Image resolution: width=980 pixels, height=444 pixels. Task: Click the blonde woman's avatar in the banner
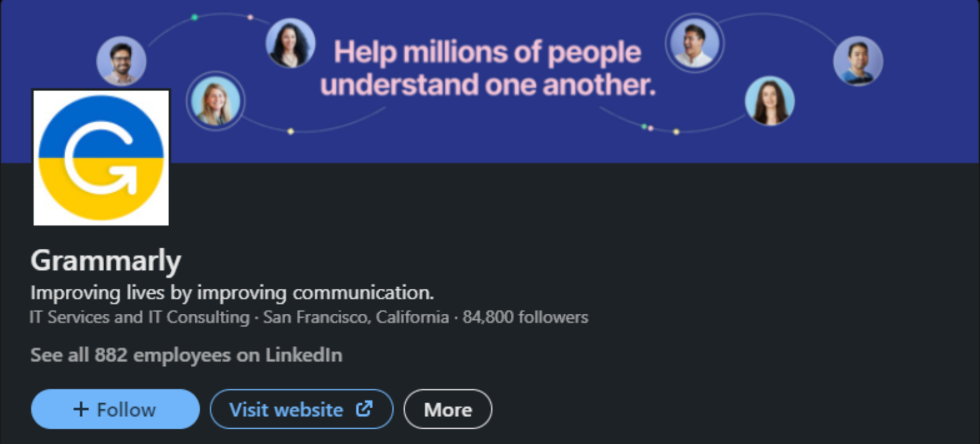[216, 102]
